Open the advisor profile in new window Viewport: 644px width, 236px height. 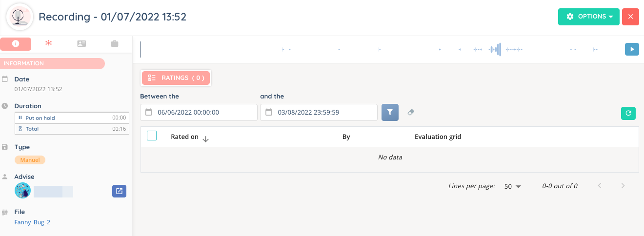(x=119, y=191)
